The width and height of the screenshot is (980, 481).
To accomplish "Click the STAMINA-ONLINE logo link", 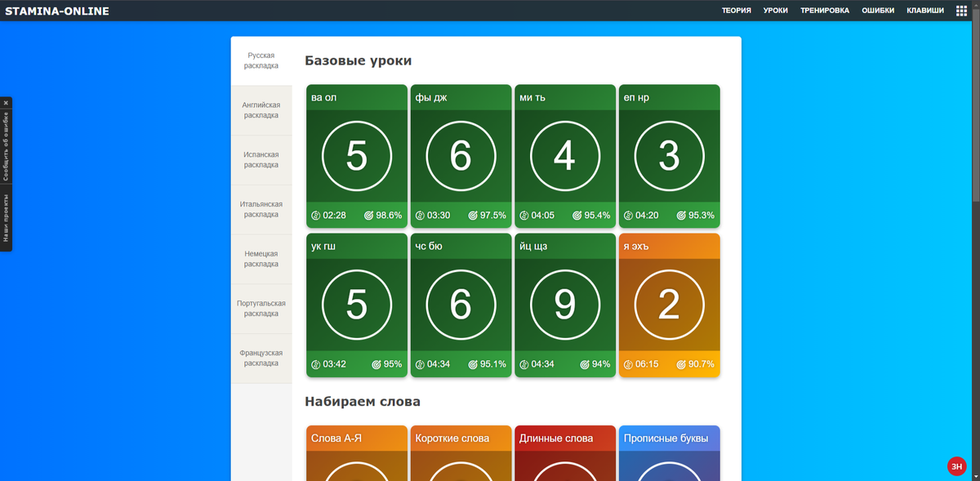I will tap(57, 11).
